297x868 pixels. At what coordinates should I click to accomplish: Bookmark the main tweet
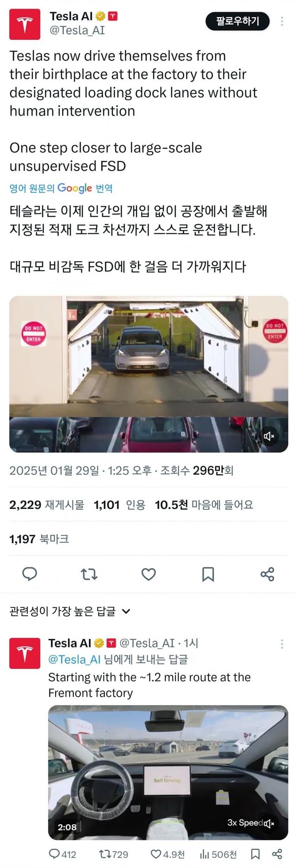[x=208, y=574]
